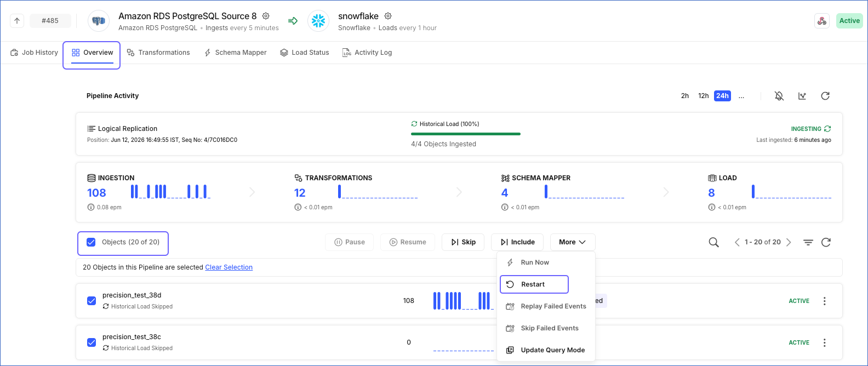Image resolution: width=868 pixels, height=366 pixels.
Task: Select Skip Failed Events menu item
Action: click(x=546, y=328)
